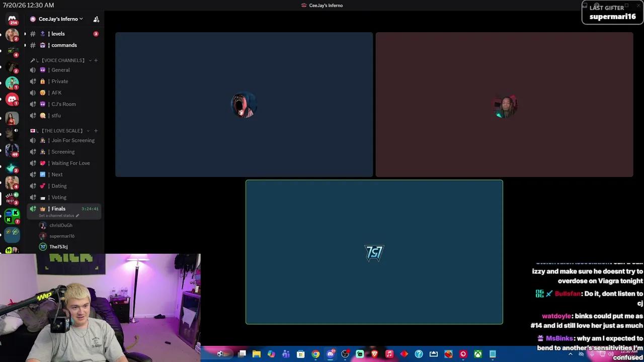Focus the left participant's video tile

pyautogui.click(x=244, y=105)
